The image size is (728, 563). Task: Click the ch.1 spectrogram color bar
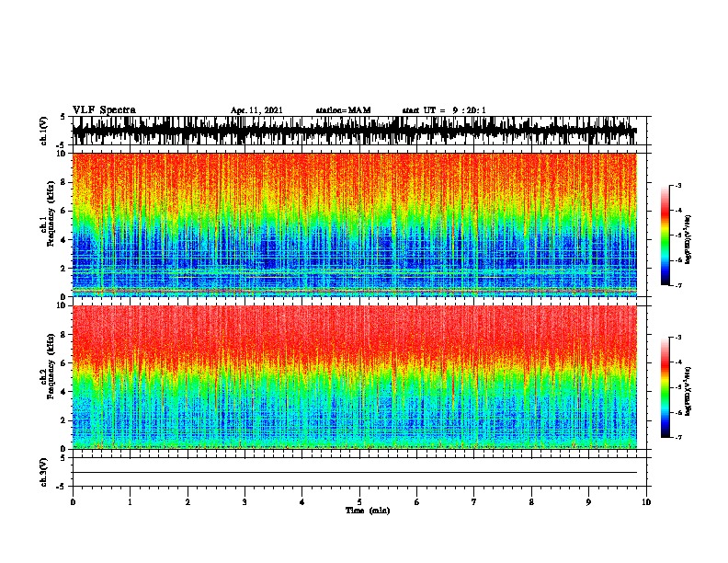tap(665, 236)
